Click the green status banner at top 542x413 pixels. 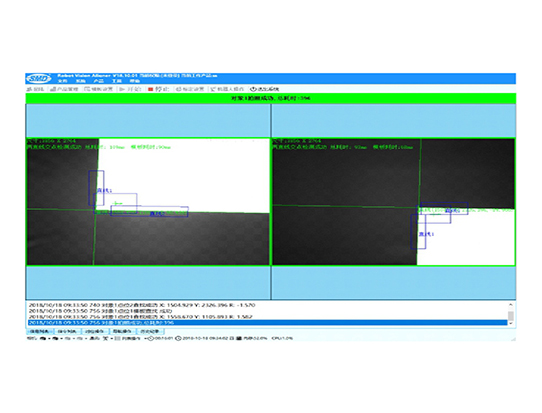271,98
